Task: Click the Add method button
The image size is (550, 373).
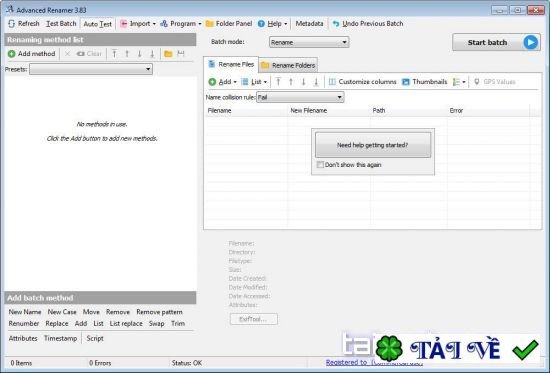Action: [x=32, y=54]
